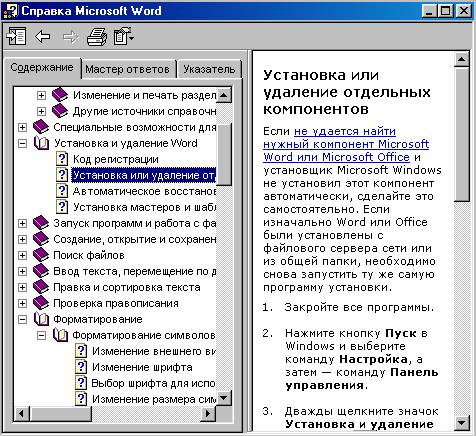This screenshot has width=476, height=436.
Task: Click topic icon beside Автоматическое восстанов
Action: tap(62, 191)
